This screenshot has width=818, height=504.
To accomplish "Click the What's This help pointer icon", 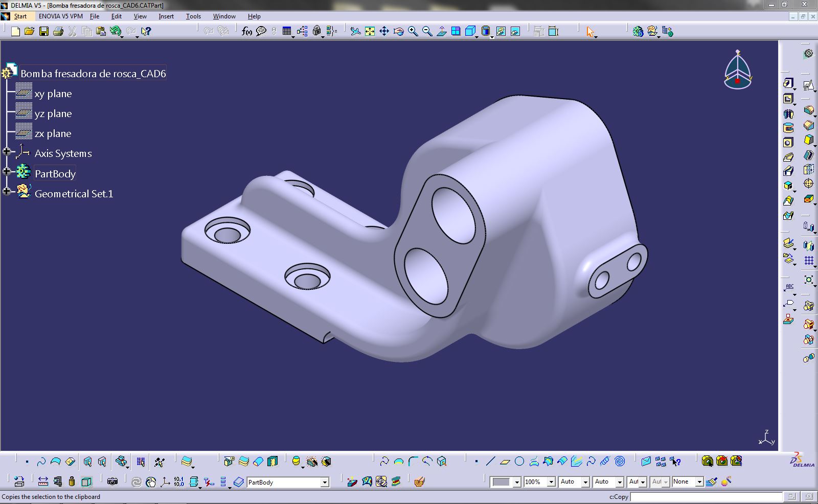I will coord(146,32).
